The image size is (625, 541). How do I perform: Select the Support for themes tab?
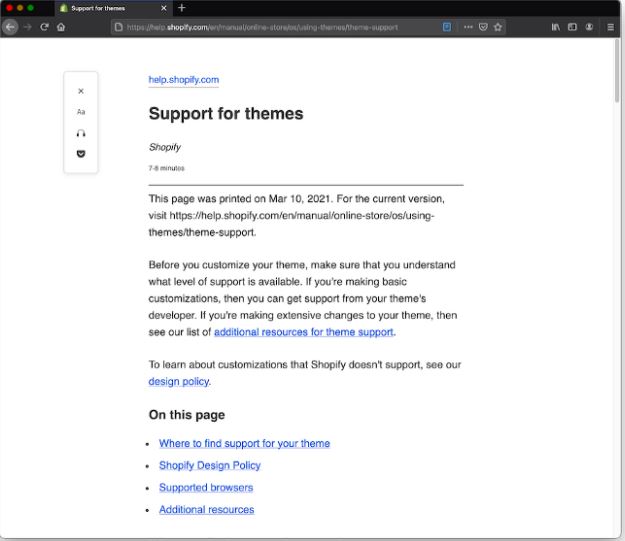point(113,8)
